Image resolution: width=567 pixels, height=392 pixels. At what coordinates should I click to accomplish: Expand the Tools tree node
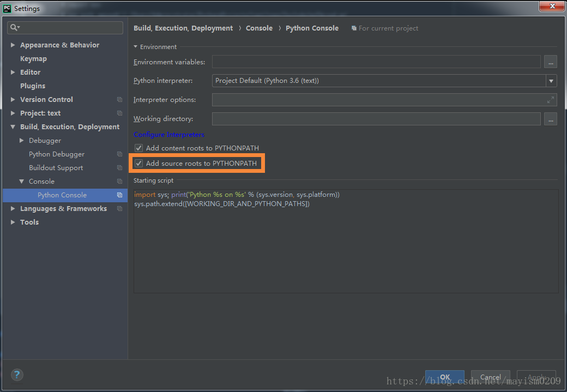(13, 222)
